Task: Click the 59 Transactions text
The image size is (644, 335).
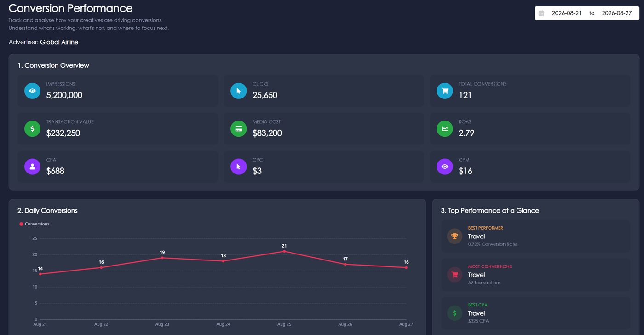Action: coord(484,283)
